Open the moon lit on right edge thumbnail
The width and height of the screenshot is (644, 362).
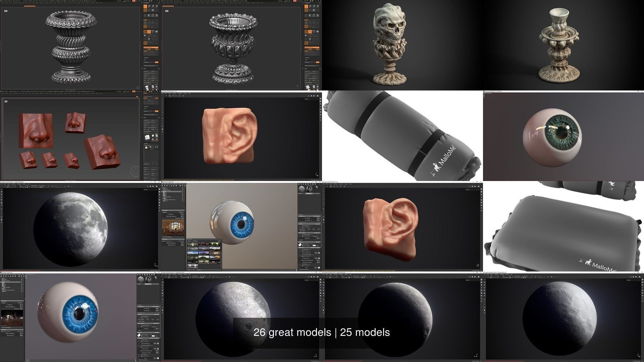coord(563,317)
